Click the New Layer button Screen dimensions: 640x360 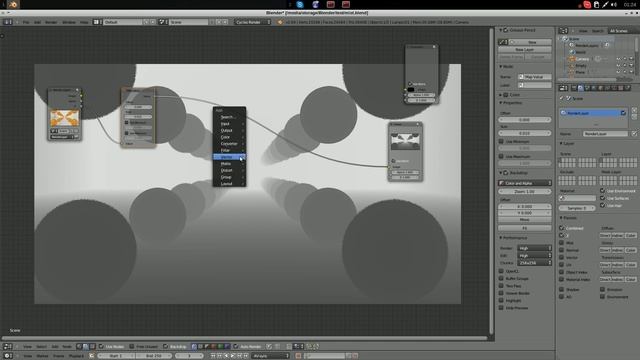tap(525, 49)
